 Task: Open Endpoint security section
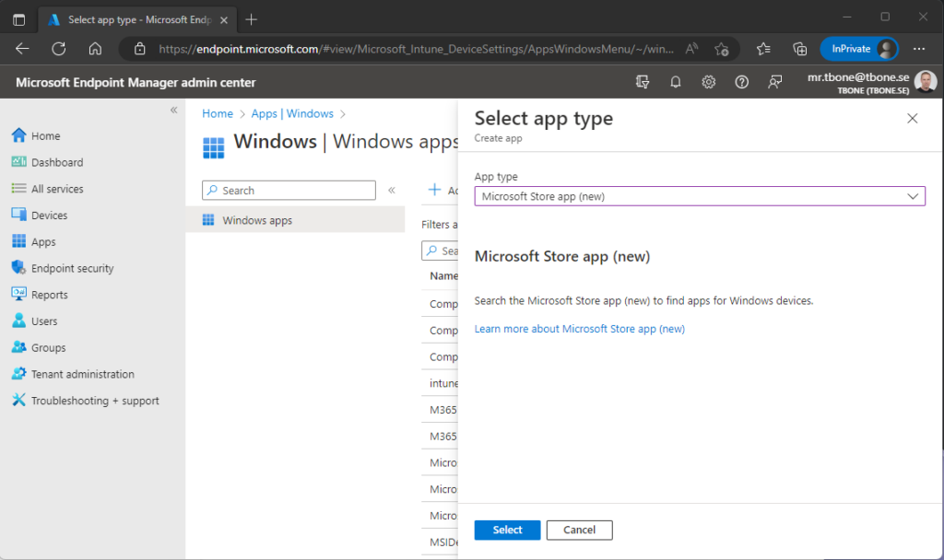click(x=62, y=268)
